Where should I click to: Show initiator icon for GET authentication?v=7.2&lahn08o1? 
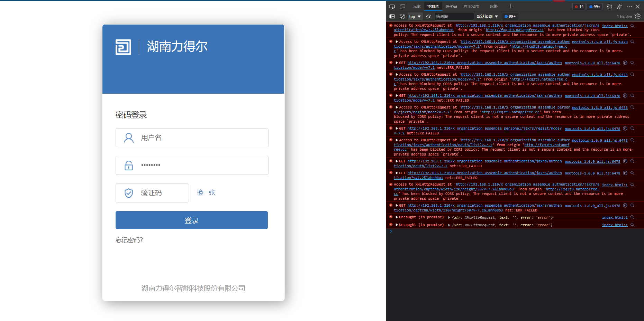pyautogui.click(x=625, y=173)
